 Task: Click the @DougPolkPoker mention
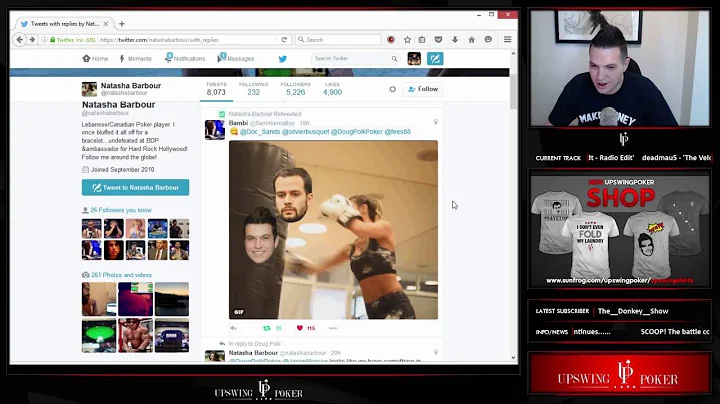click(357, 132)
